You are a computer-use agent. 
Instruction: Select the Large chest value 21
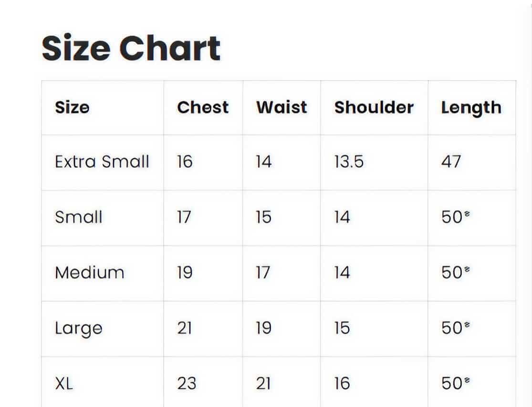[185, 328]
